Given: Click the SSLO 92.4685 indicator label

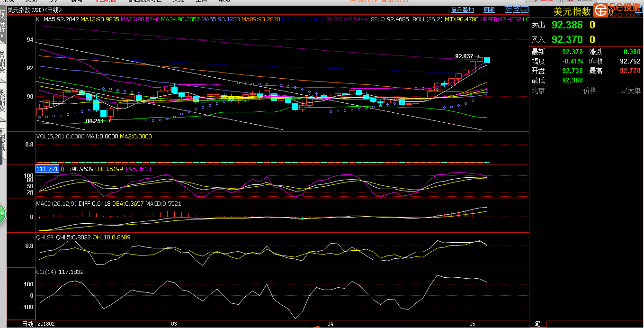Looking at the screenshot, I should click(390, 19).
